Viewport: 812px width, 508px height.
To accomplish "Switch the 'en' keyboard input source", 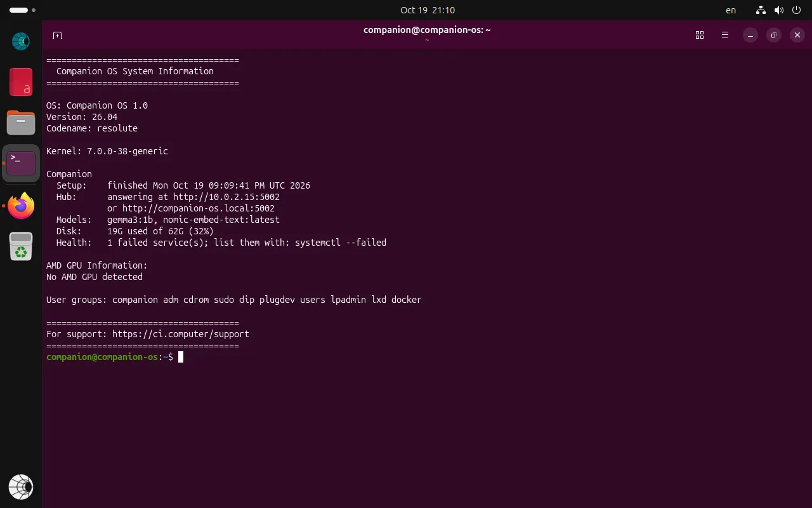I will click(x=731, y=10).
